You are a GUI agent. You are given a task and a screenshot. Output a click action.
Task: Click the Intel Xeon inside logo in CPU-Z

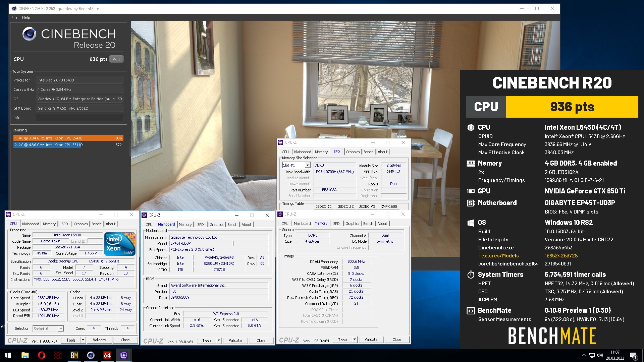coord(120,244)
